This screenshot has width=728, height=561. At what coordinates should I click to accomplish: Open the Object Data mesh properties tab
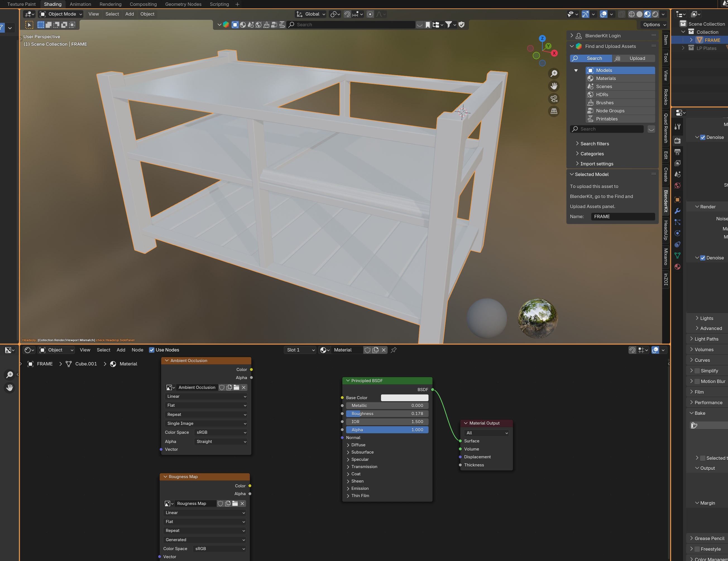point(677,256)
